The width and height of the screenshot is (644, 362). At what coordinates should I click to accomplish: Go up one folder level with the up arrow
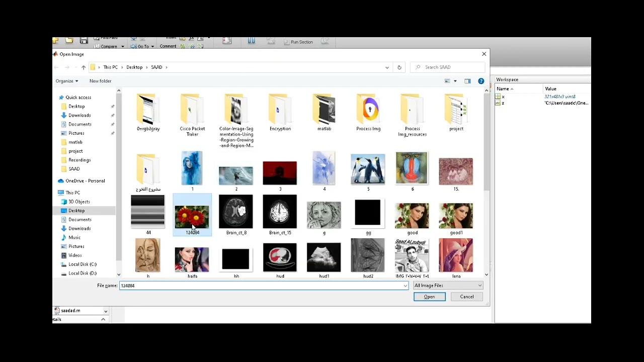(84, 67)
